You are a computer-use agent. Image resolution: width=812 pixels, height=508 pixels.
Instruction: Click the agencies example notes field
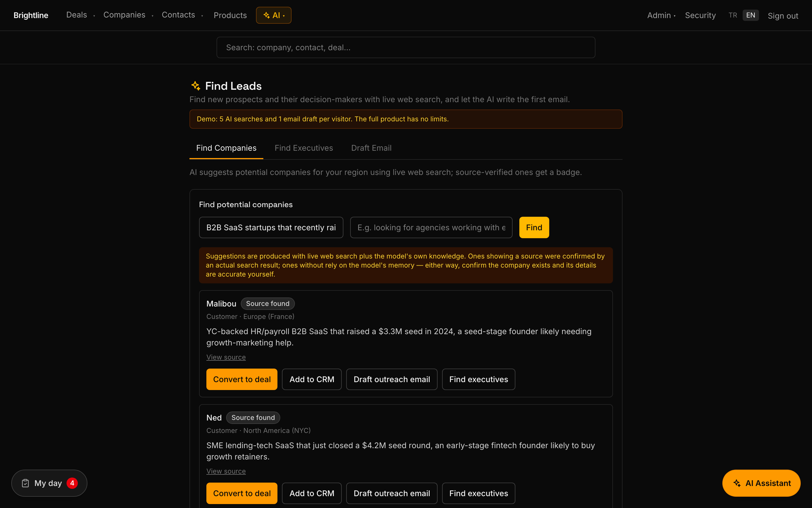click(431, 227)
